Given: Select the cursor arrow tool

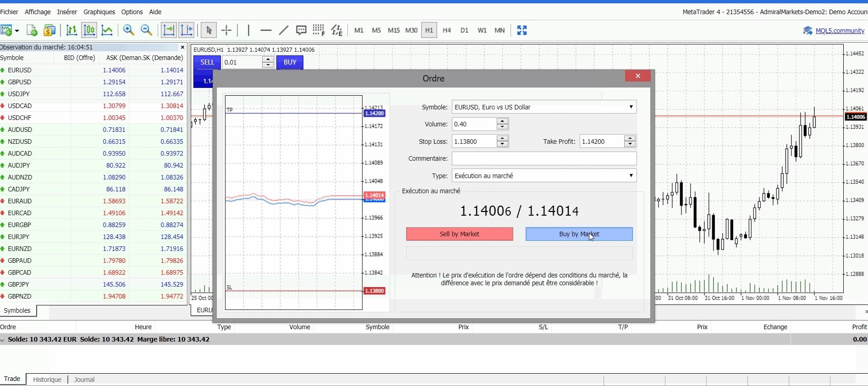Looking at the screenshot, I should [x=209, y=31].
